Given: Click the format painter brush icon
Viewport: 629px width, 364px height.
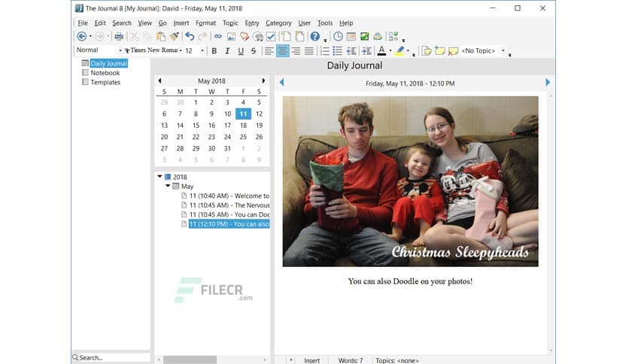Looking at the screenshot, I should 174,37.
